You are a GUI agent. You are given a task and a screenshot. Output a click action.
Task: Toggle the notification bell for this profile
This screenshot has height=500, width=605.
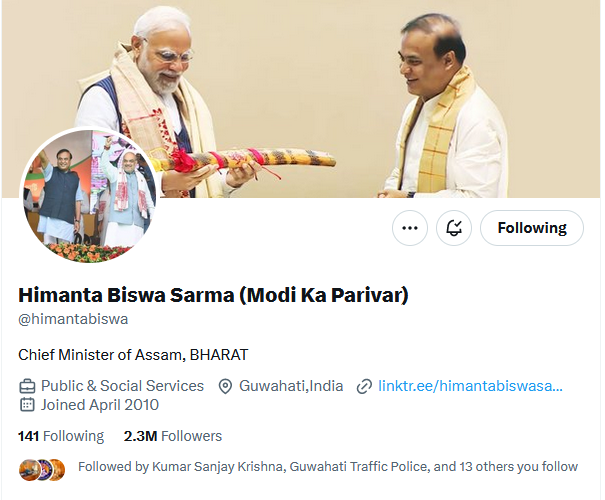(454, 228)
